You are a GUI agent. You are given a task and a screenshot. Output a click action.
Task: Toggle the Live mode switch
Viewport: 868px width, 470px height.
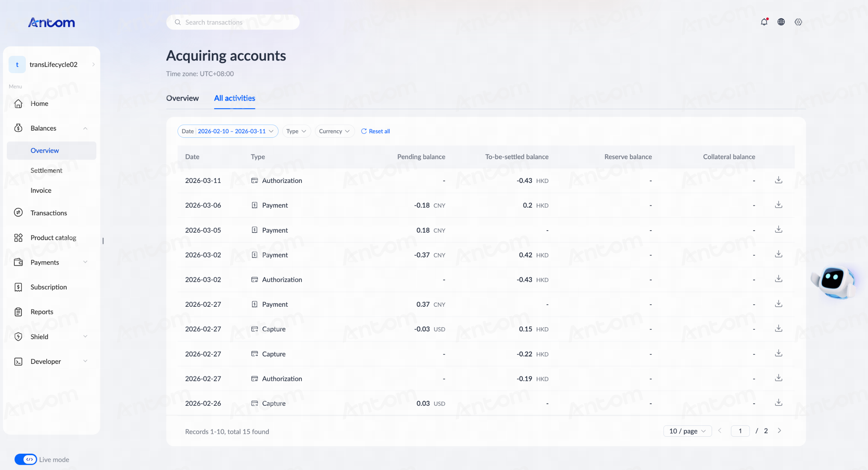tap(26, 459)
